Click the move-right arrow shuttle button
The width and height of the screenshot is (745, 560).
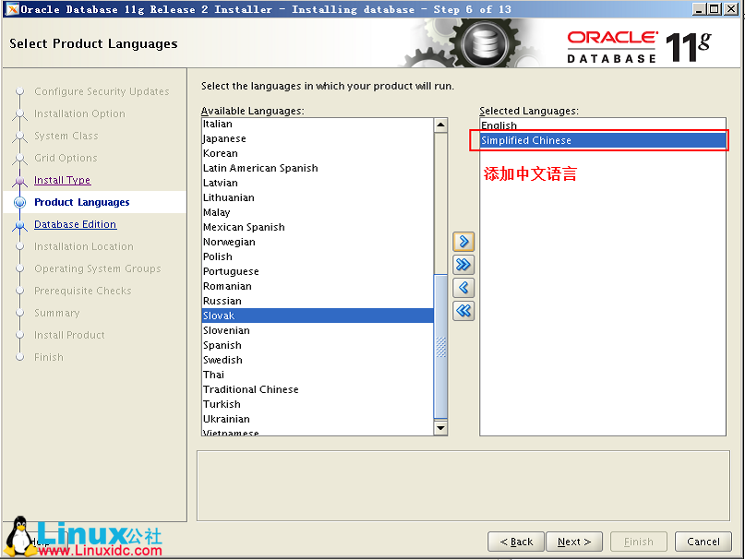pos(463,241)
